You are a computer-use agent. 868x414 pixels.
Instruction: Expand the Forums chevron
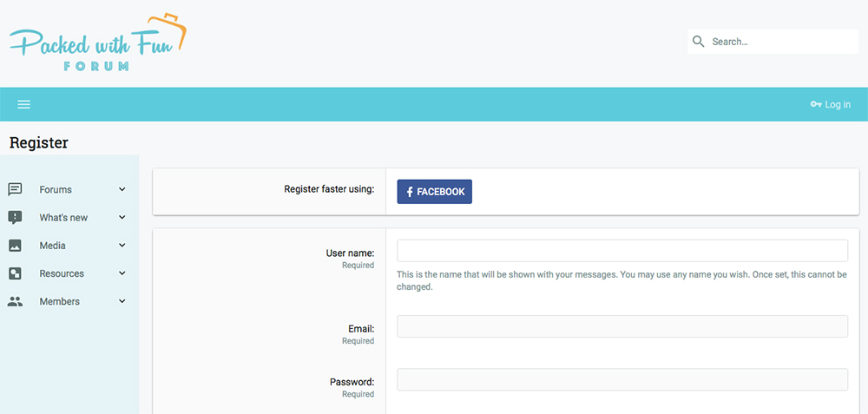pos(122,189)
